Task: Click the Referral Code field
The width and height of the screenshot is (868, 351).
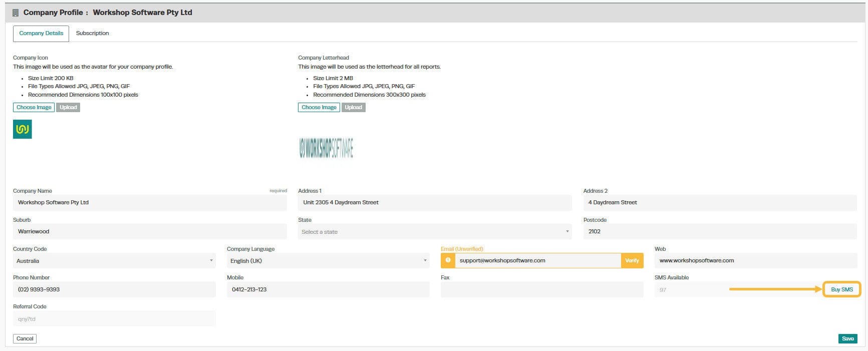Action: [114, 318]
